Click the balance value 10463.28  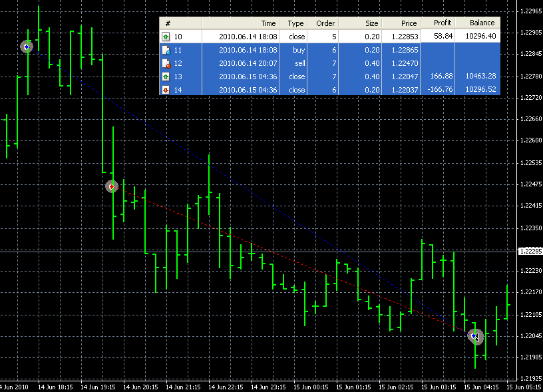coord(480,76)
